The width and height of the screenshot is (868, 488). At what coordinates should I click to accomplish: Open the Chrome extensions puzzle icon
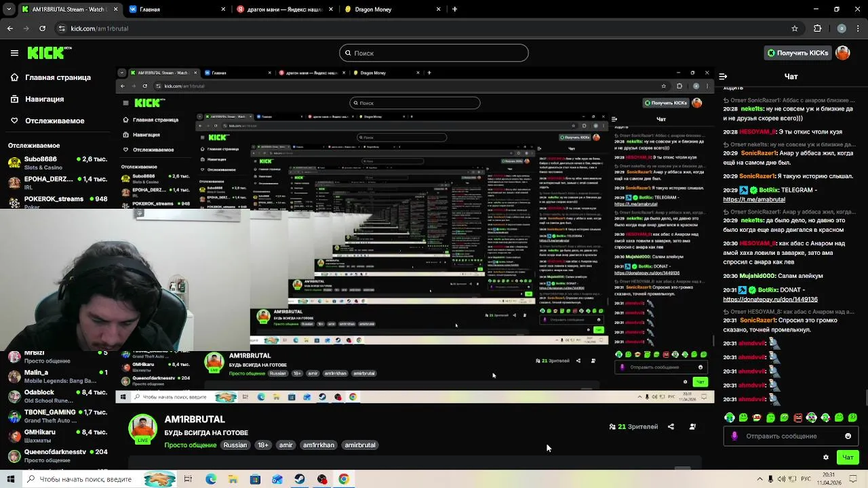pos(817,28)
